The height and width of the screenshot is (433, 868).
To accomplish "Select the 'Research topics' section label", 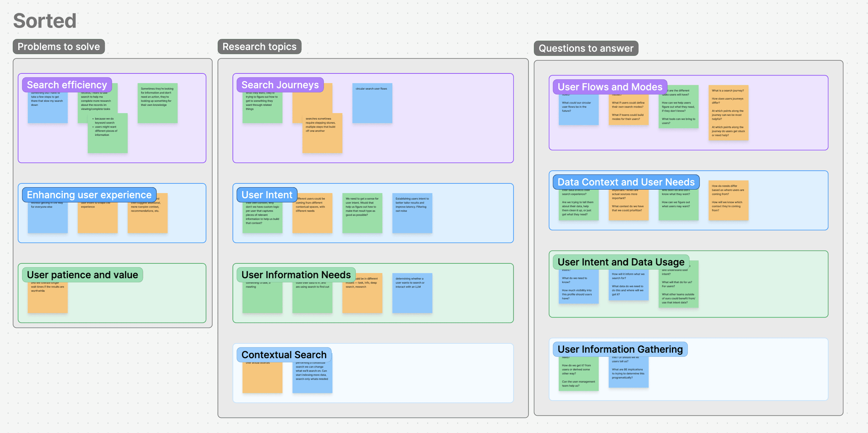I will (259, 47).
